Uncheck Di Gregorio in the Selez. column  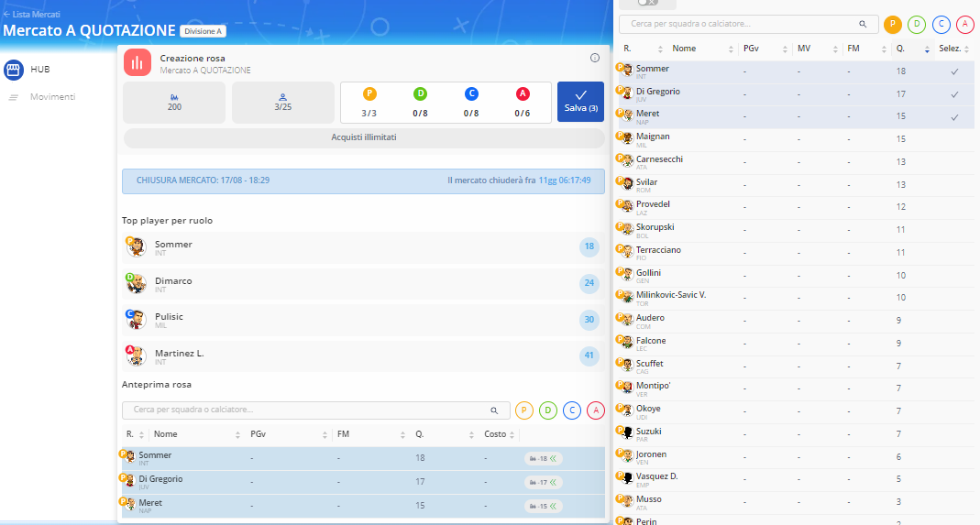(954, 95)
